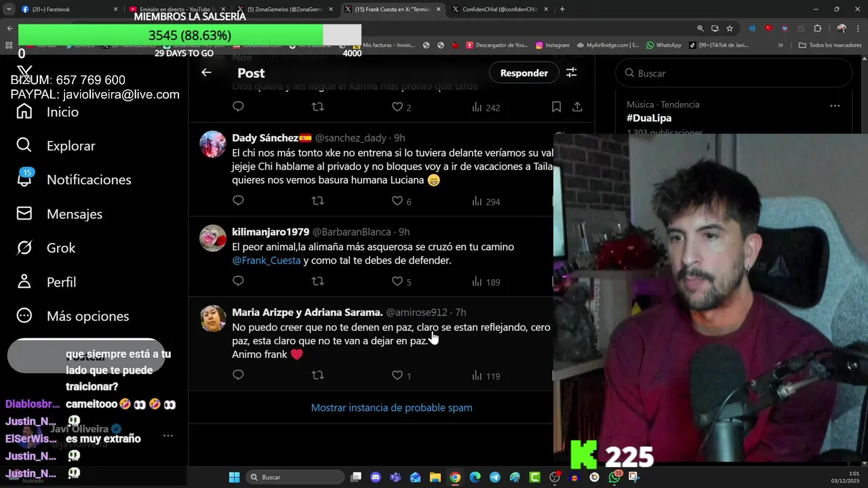This screenshot has height=488, width=868.
Task: Open Dady Sánchez profile avatar
Action: [x=213, y=144]
